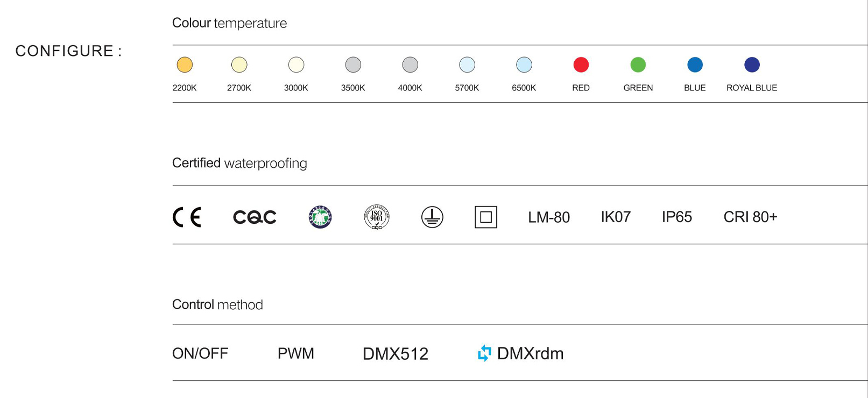Select the 2700K warm white swatch
This screenshot has width=868, height=398.
coord(239,65)
